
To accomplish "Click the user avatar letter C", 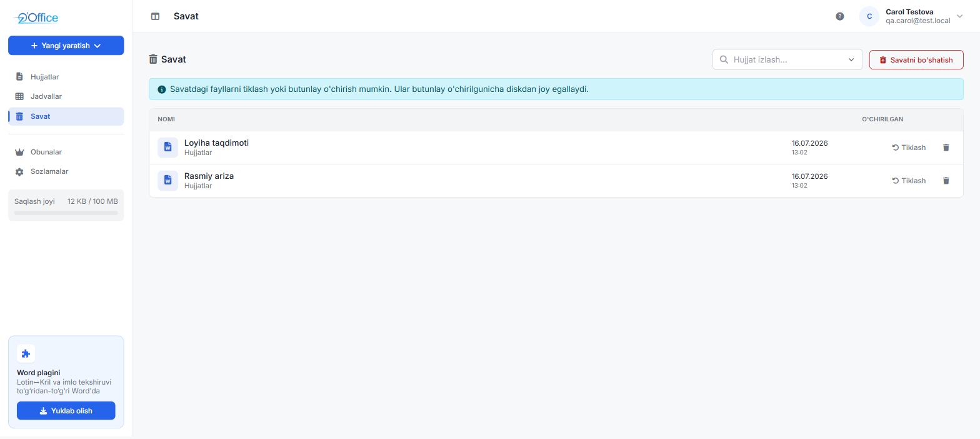I will coord(869,16).
